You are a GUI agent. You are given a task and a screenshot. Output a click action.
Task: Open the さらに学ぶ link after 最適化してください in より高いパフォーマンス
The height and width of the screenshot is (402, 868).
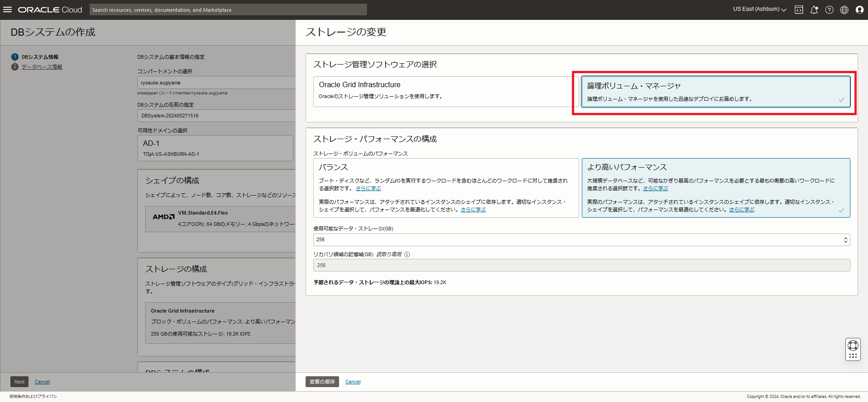(x=741, y=210)
